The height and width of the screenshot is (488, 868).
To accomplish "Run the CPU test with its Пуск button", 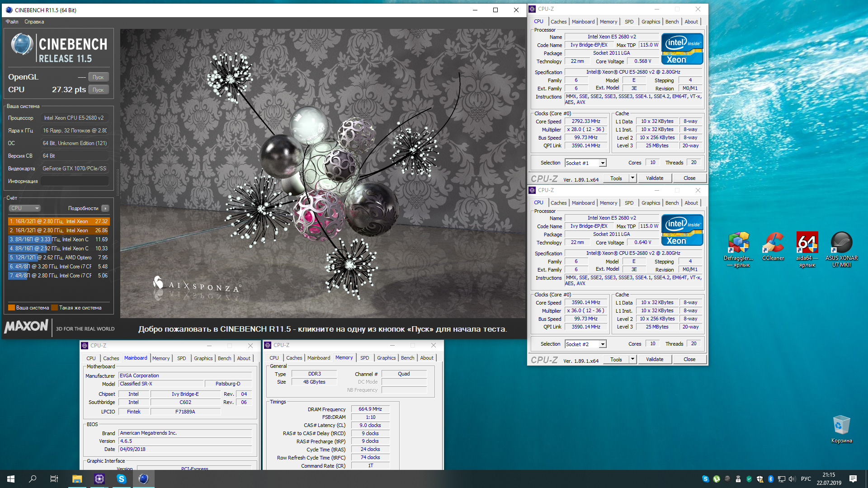I will (x=98, y=90).
